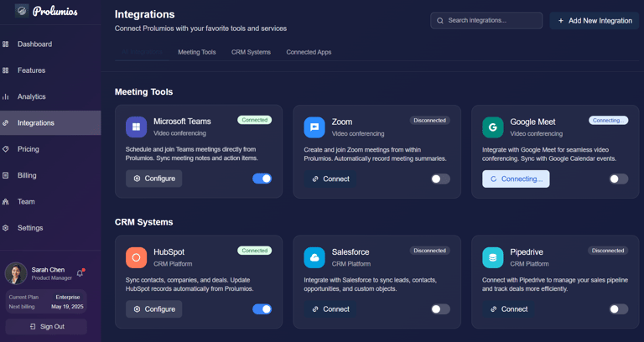644x342 pixels.
Task: Click the Connecting status badge on Google Meet
Action: coord(608,121)
